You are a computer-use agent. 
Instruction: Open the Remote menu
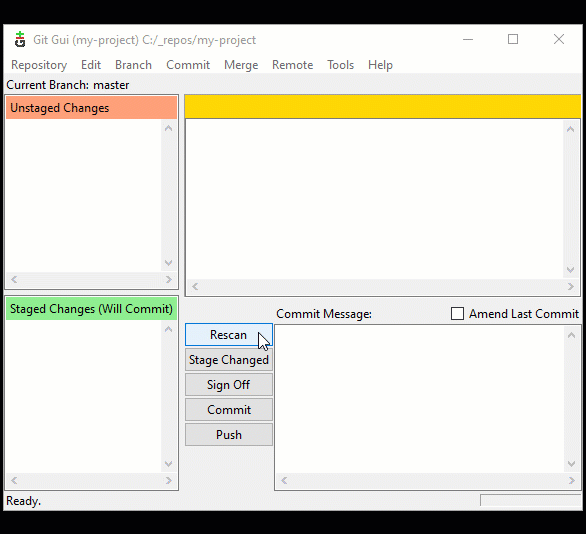pos(293,65)
